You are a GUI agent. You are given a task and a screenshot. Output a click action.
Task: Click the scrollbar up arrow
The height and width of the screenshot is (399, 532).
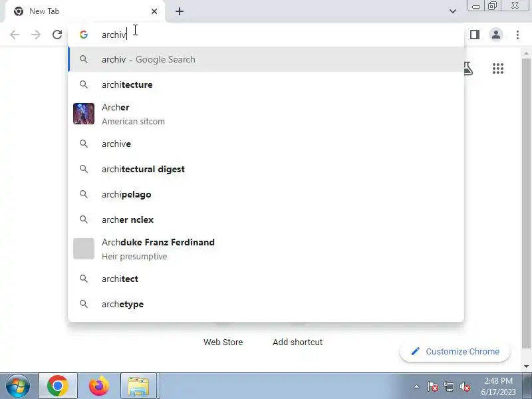pyautogui.click(x=526, y=53)
